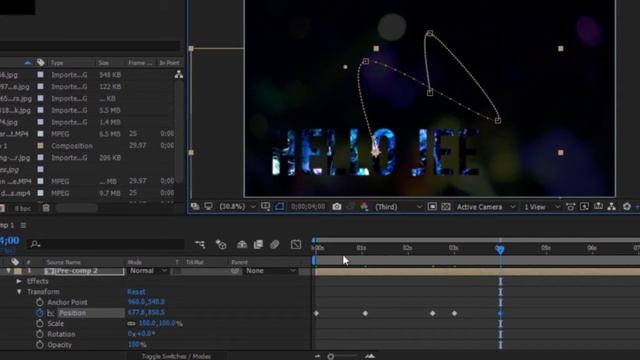Click the Transform Reset link
The width and height of the screenshot is (640, 360).
(x=136, y=292)
